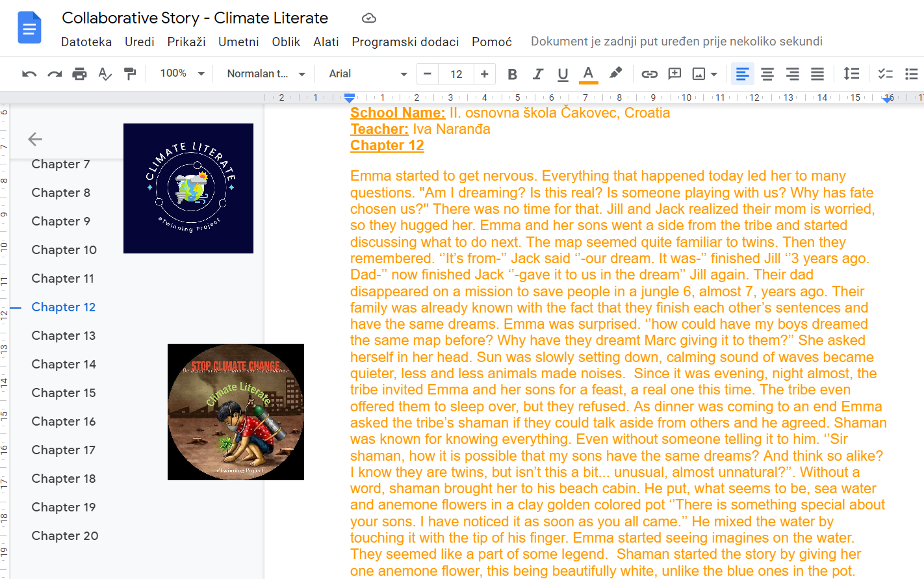Redo the last action
The image size is (924, 579).
pos(55,74)
